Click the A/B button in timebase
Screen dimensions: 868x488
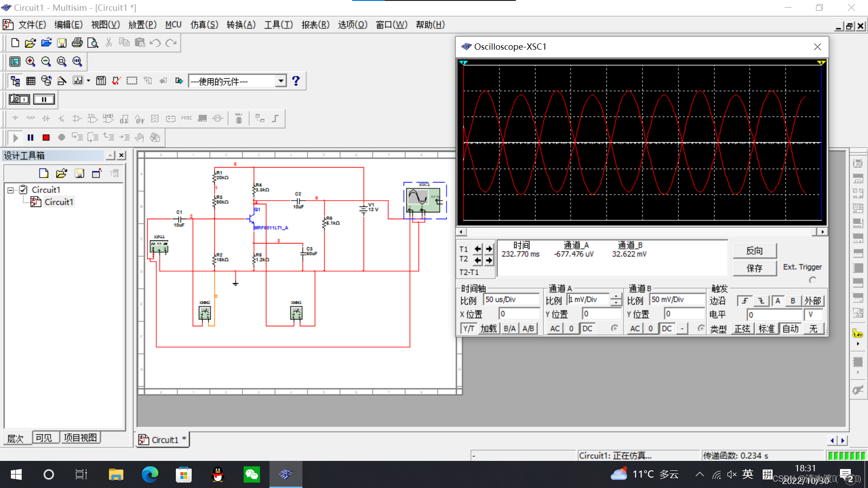click(x=528, y=328)
